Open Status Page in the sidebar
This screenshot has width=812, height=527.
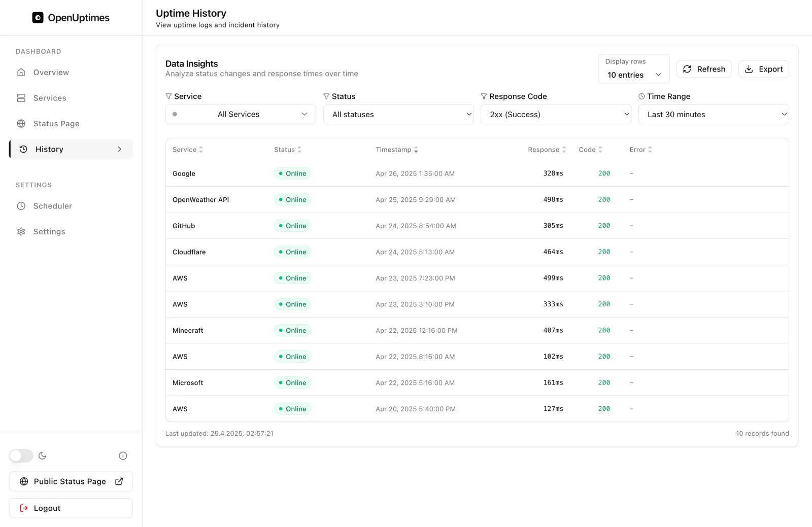click(x=71, y=124)
